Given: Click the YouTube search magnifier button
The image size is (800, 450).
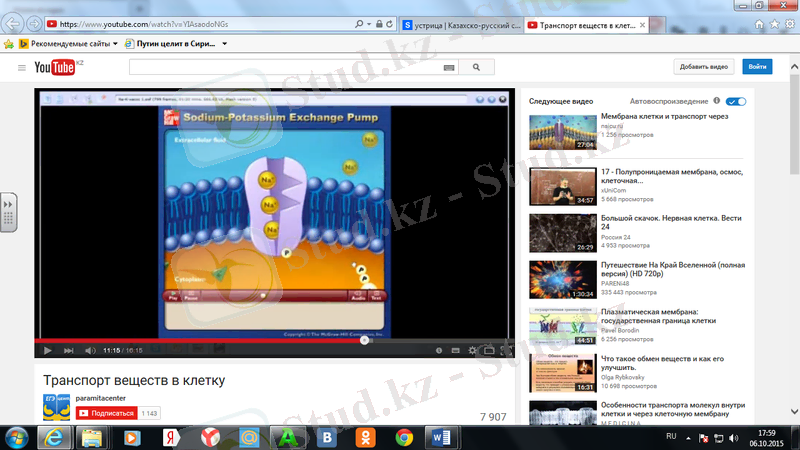Looking at the screenshot, I should [477, 67].
